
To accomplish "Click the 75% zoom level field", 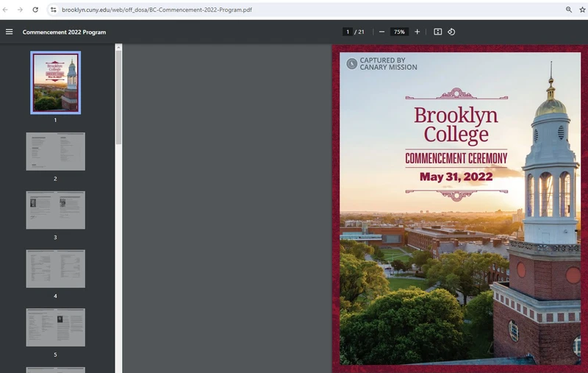I will 399,32.
